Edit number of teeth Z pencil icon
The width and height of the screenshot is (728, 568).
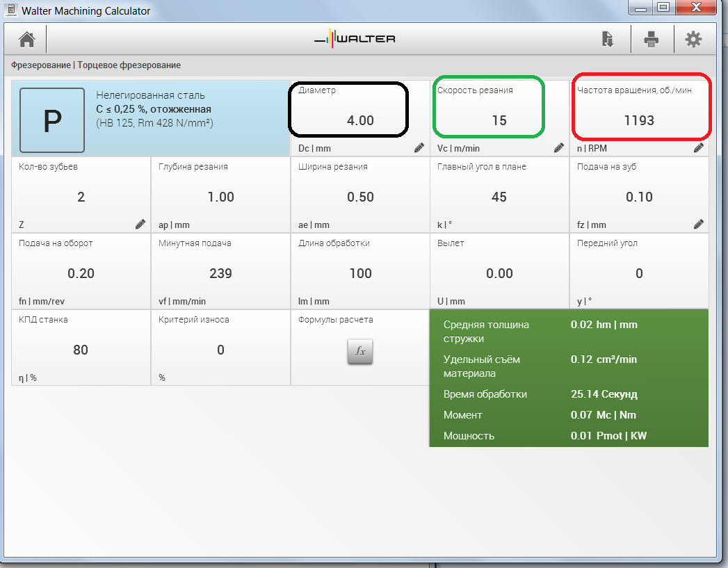140,224
